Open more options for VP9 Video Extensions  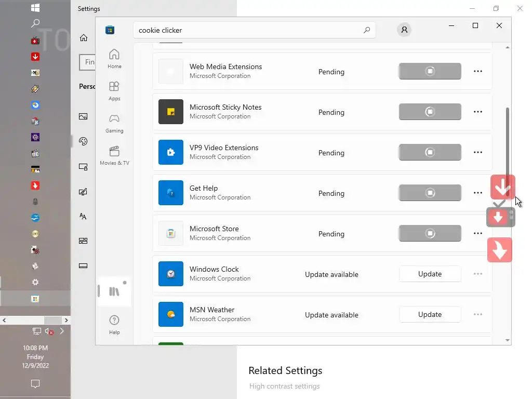[478, 152]
